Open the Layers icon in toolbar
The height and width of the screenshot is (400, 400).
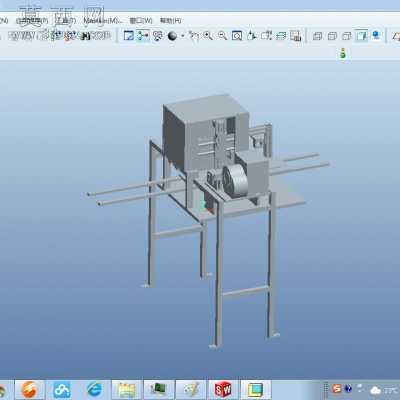click(281, 36)
